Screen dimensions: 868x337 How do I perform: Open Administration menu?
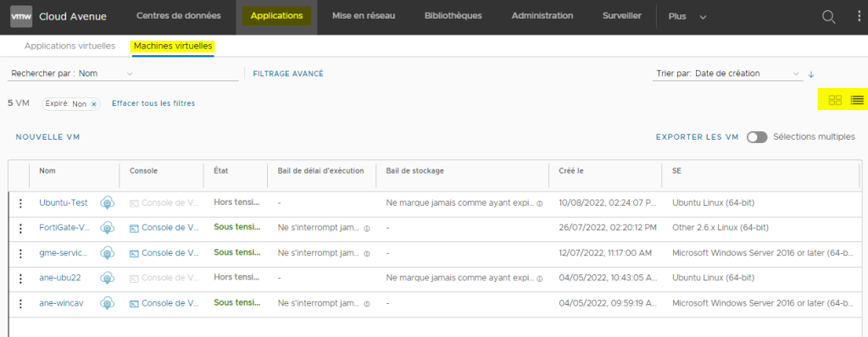(542, 15)
